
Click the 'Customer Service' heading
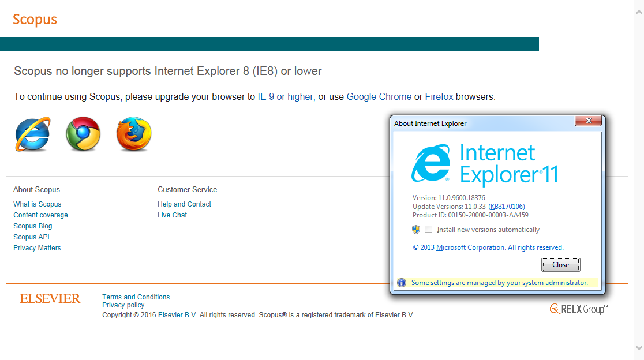click(188, 190)
